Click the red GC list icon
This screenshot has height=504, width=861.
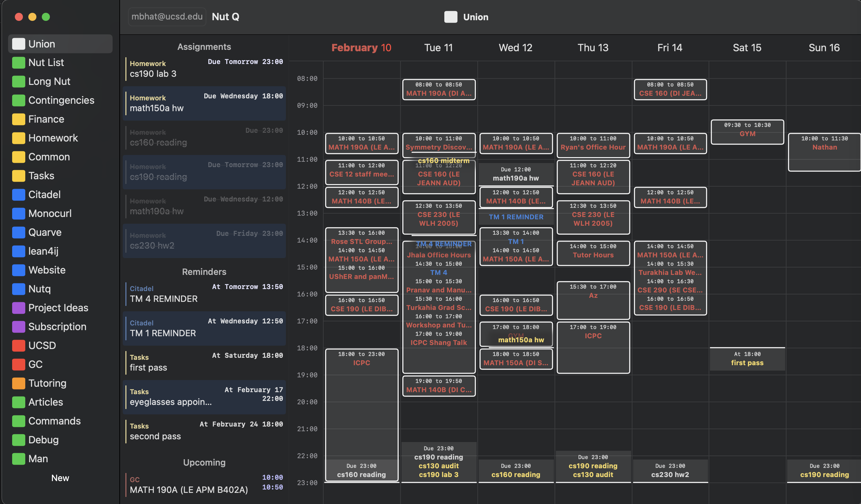[x=19, y=364]
